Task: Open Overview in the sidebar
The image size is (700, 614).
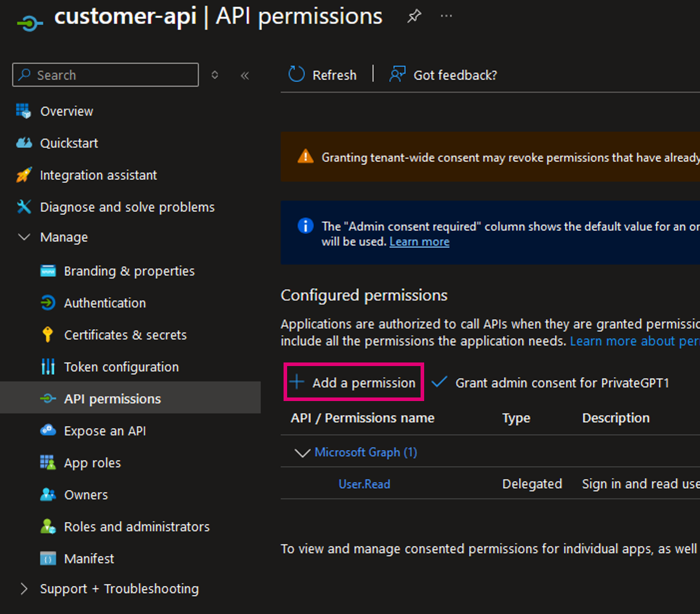Action: [x=66, y=111]
